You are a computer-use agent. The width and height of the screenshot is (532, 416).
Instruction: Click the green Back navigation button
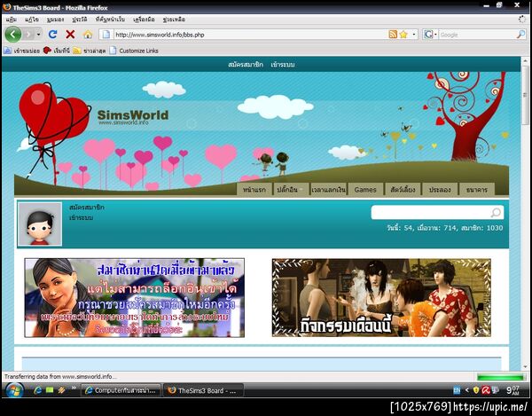(13, 35)
